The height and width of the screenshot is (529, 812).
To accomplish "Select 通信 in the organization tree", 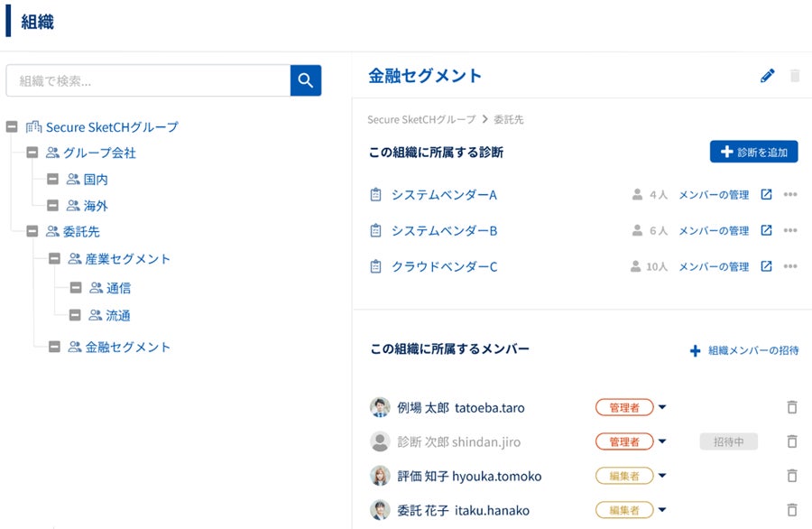I will coord(119,288).
